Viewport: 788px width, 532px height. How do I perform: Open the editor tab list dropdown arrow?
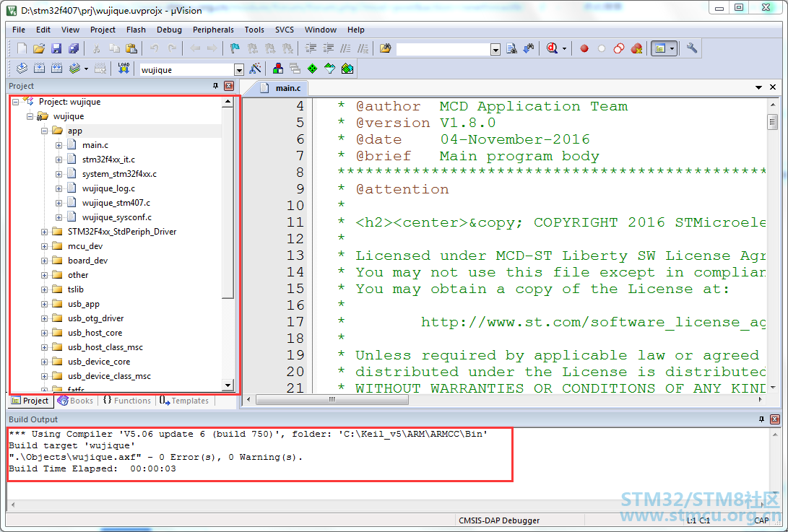coord(758,87)
